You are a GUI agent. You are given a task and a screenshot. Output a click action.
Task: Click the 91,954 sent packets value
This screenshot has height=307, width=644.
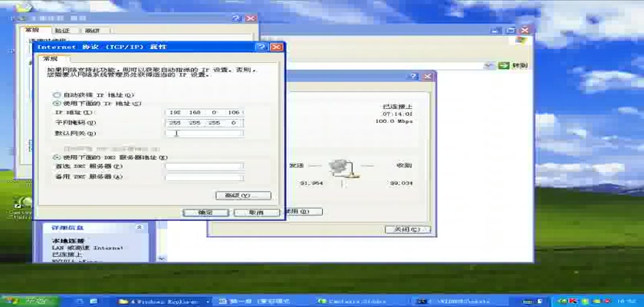[312, 183]
